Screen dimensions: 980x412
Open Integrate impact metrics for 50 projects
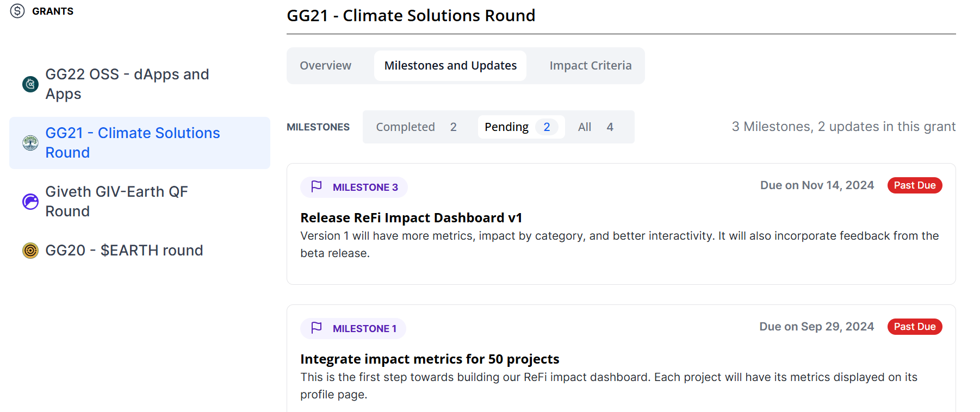(x=430, y=359)
